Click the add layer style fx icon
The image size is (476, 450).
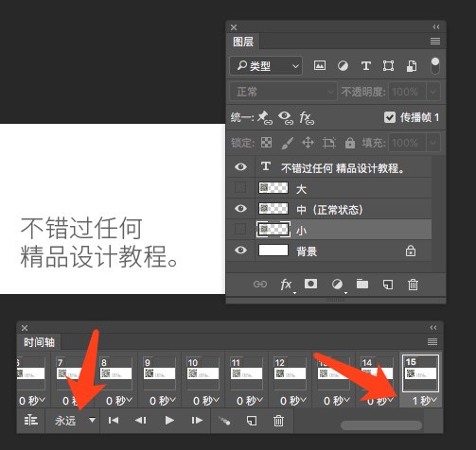click(x=286, y=285)
